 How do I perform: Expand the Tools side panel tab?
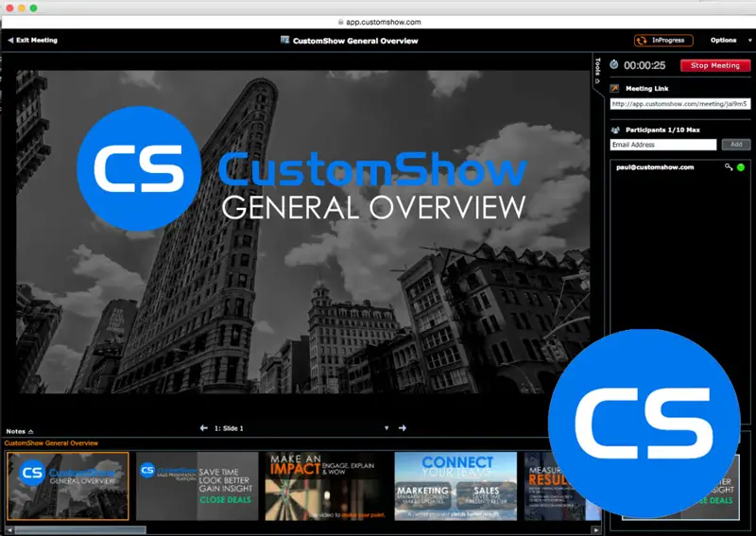[598, 70]
